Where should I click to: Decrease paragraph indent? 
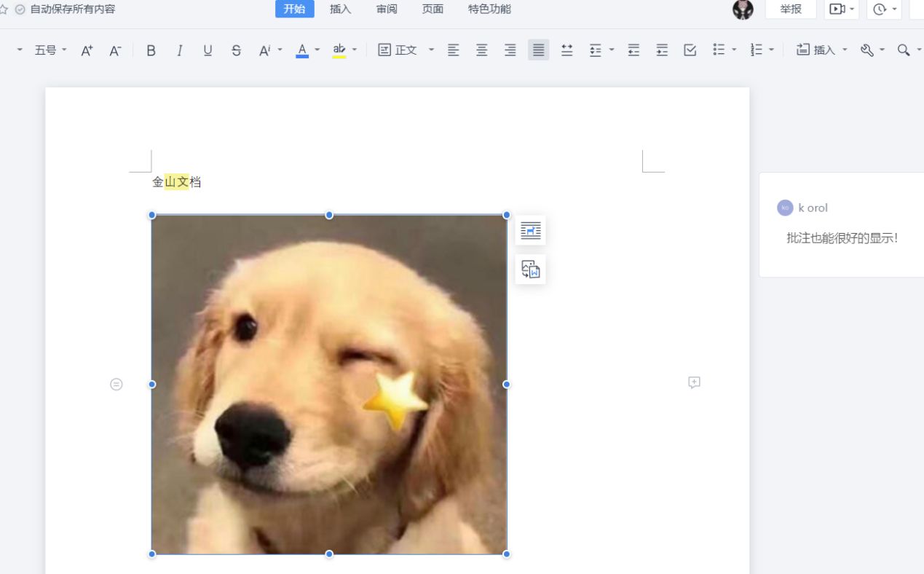633,50
